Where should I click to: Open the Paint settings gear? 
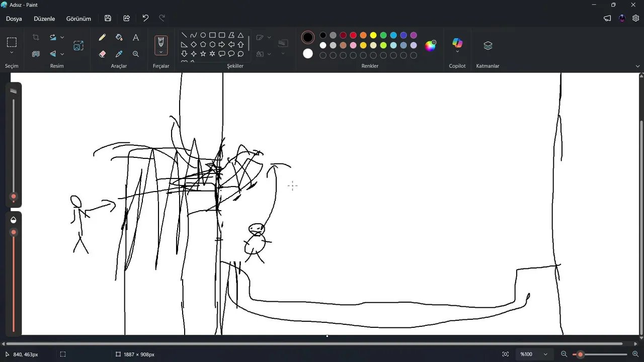635,18
